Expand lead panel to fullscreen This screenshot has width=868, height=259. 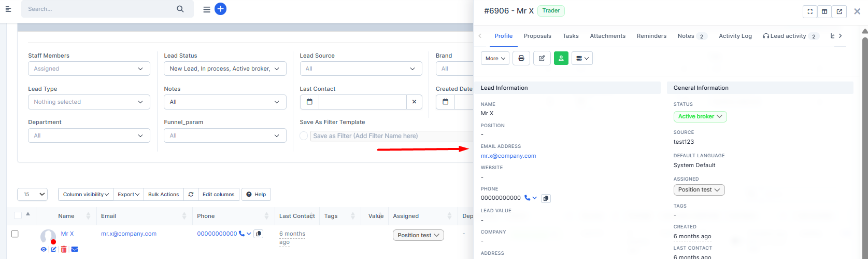(x=810, y=12)
